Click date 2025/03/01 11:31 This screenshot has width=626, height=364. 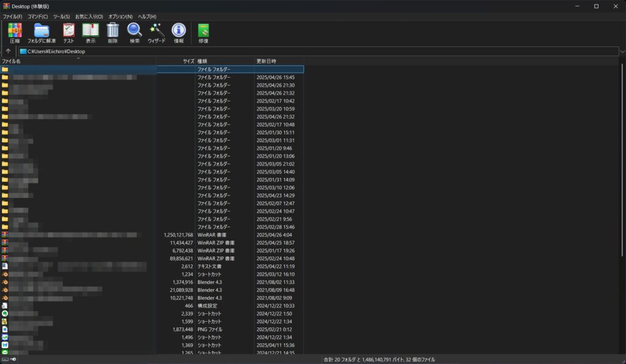point(276,140)
